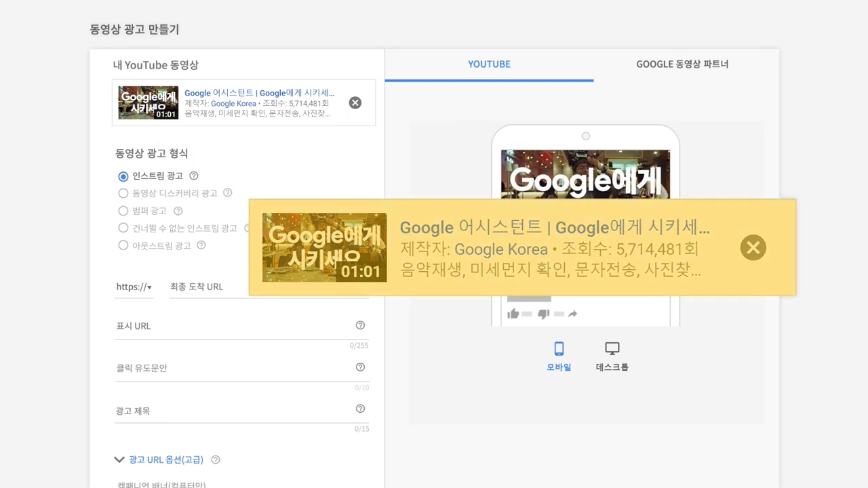The width and height of the screenshot is (868, 488).
Task: Open the Google Korea creator link
Action: tap(233, 104)
